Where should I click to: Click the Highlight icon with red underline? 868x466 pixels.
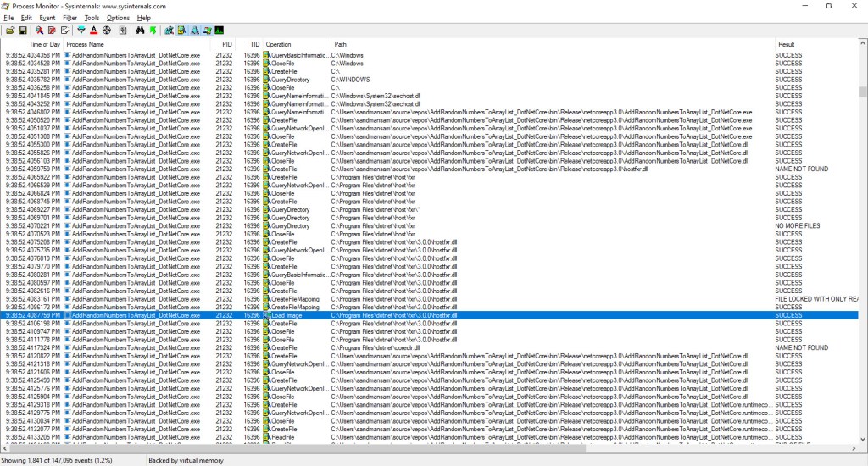coord(93,31)
